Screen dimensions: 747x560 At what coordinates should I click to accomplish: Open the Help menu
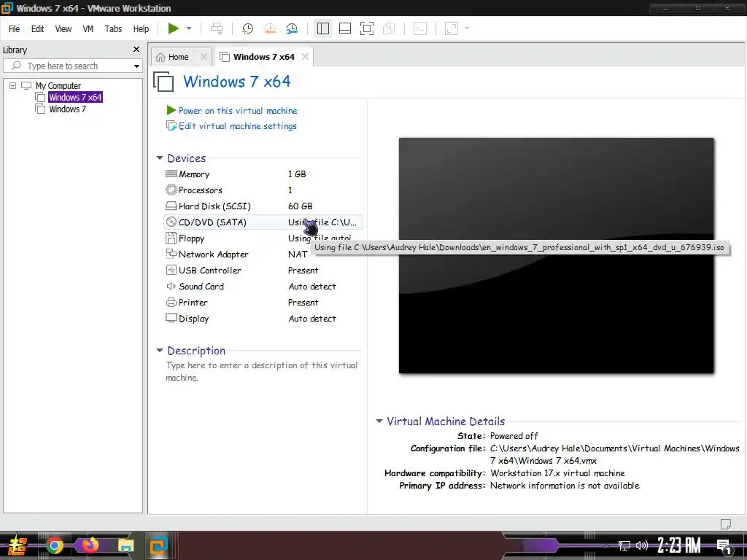[141, 29]
